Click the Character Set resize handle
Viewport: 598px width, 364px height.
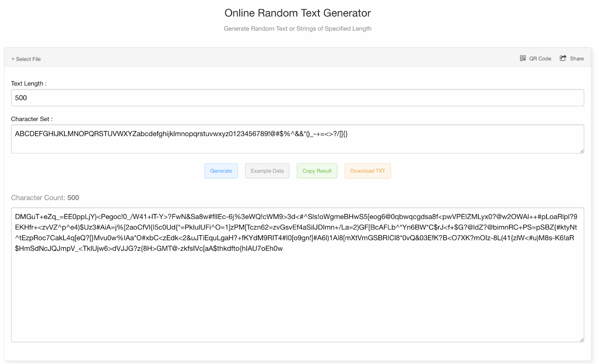pyautogui.click(x=581, y=151)
